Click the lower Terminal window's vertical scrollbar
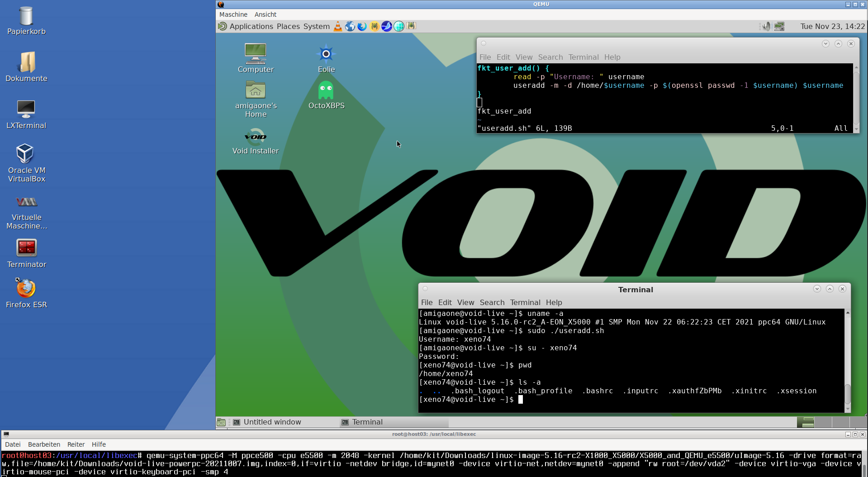The width and height of the screenshot is (868, 477). [x=848, y=361]
